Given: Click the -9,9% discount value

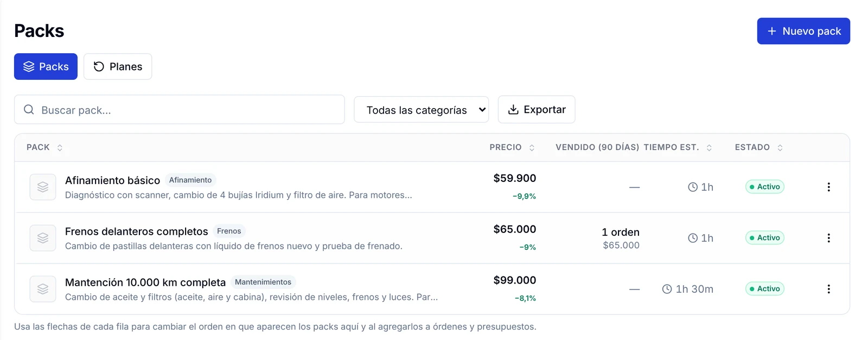Looking at the screenshot, I should pos(524,196).
